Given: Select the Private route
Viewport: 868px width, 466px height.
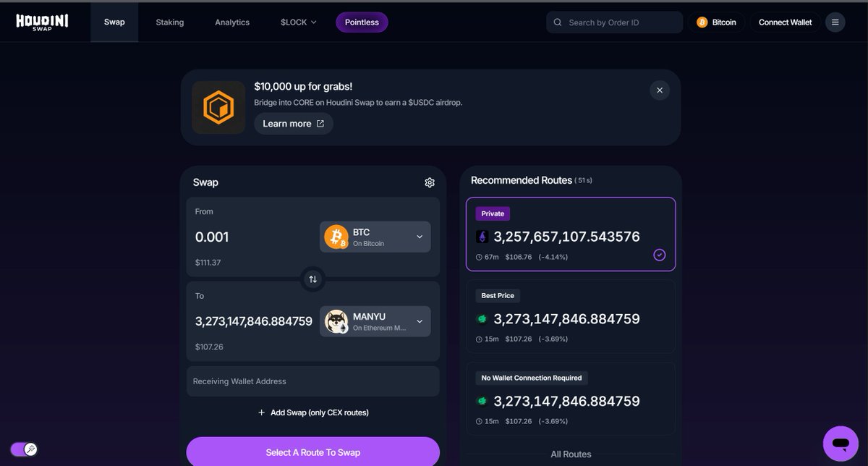Looking at the screenshot, I should tap(571, 234).
